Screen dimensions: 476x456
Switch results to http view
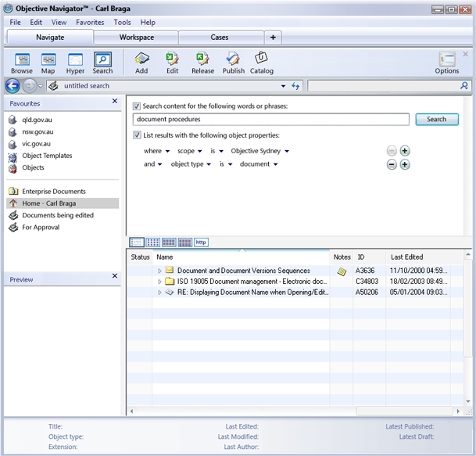pos(201,242)
